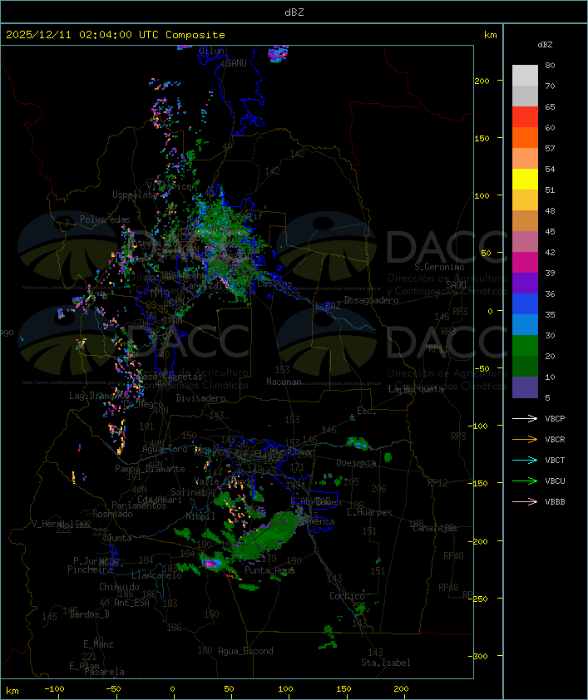Click the Llancanelo place label
This screenshot has height=700, width=588.
pyautogui.click(x=156, y=575)
